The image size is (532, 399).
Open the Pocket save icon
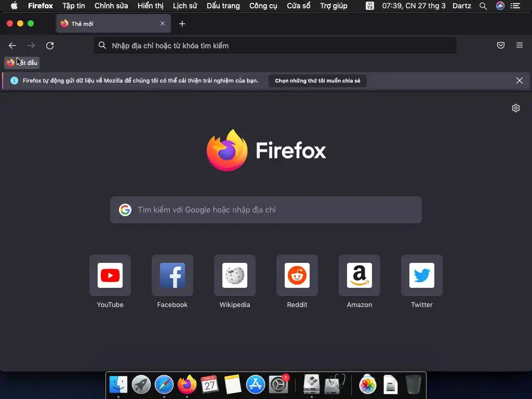pyautogui.click(x=501, y=45)
